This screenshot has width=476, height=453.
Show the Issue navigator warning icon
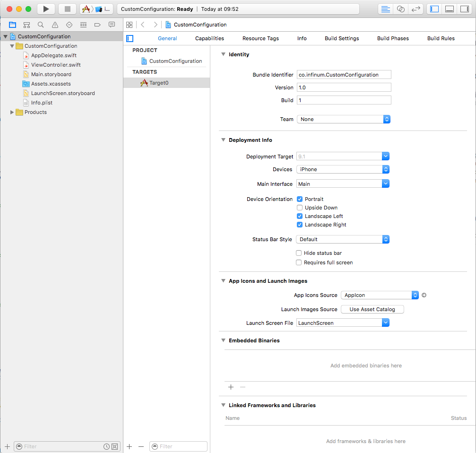pyautogui.click(x=55, y=25)
